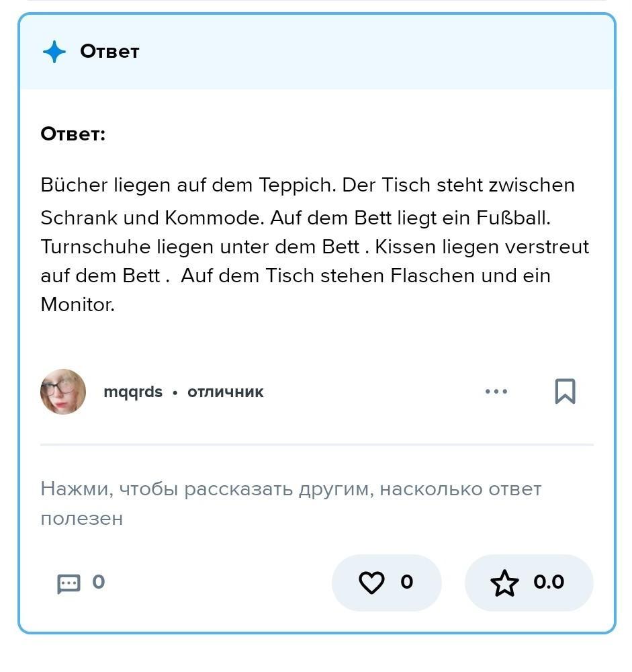Open the mqqrds profile avatar
The width and height of the screenshot is (632, 672).
pyautogui.click(x=63, y=391)
